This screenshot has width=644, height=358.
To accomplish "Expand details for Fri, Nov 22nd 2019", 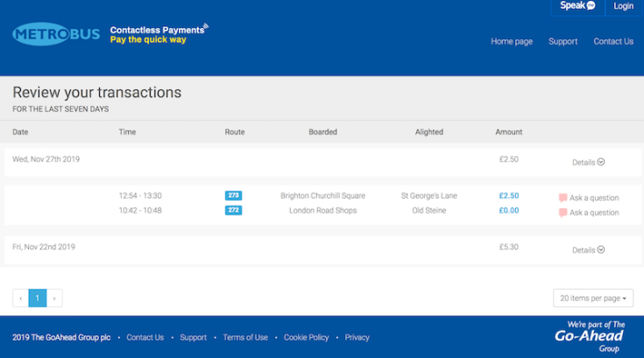I will click(x=588, y=249).
